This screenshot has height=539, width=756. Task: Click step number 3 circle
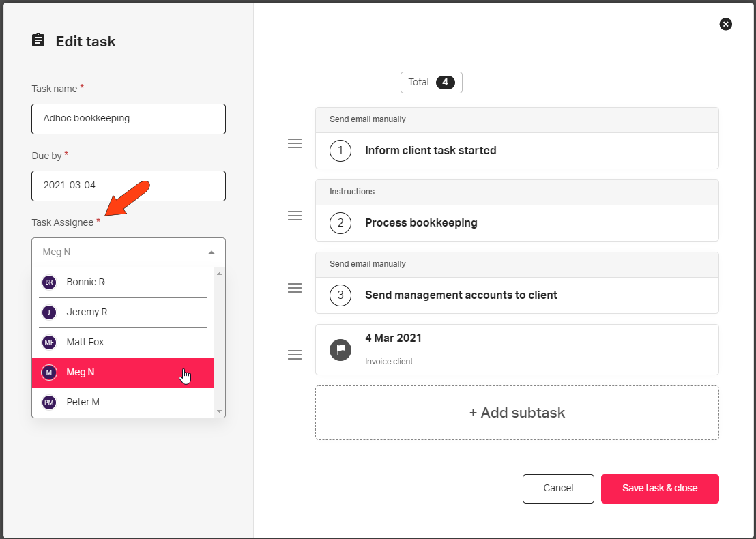click(340, 295)
